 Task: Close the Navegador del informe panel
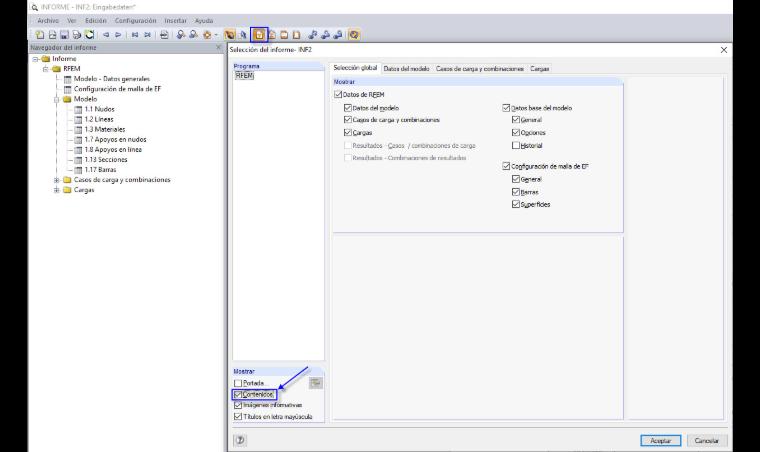(x=218, y=47)
